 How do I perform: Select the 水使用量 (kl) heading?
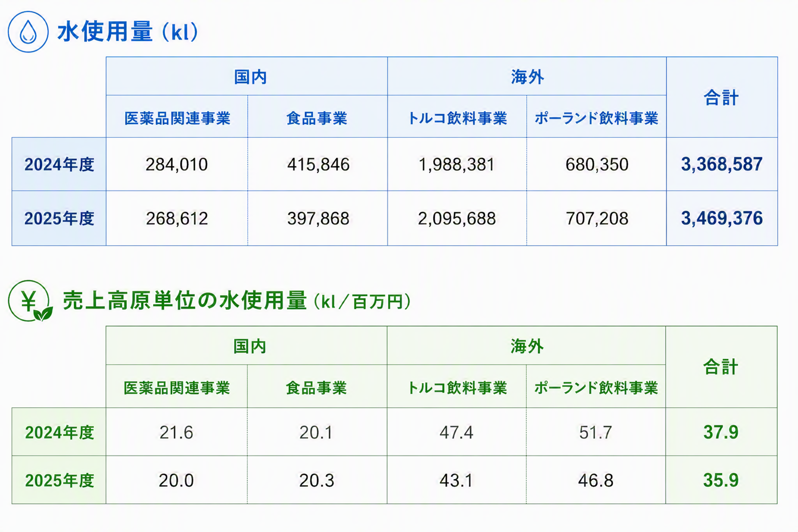[128, 32]
